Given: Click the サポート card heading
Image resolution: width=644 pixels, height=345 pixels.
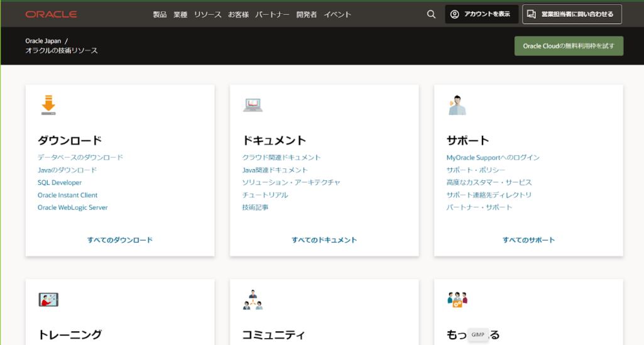Looking at the screenshot, I should (468, 141).
